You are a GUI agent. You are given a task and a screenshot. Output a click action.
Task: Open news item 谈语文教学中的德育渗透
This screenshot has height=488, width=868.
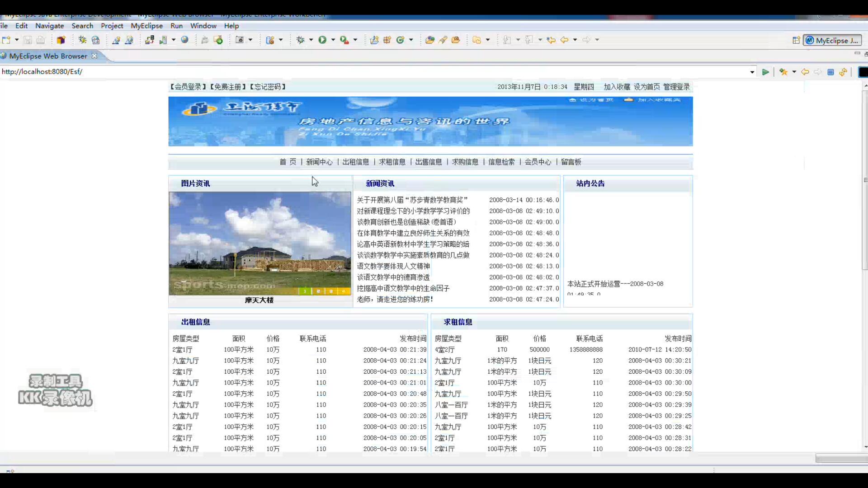click(393, 277)
